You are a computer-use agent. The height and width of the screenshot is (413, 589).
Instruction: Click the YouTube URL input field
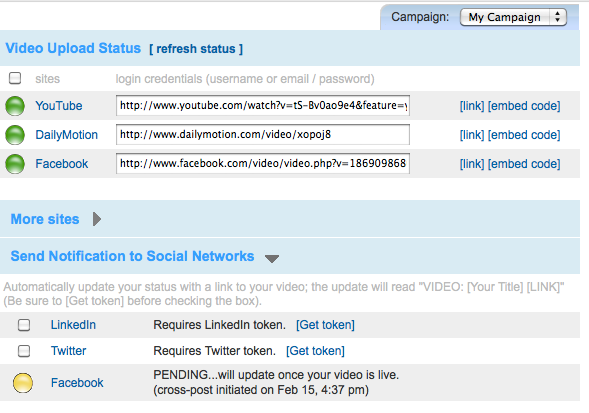[263, 106]
